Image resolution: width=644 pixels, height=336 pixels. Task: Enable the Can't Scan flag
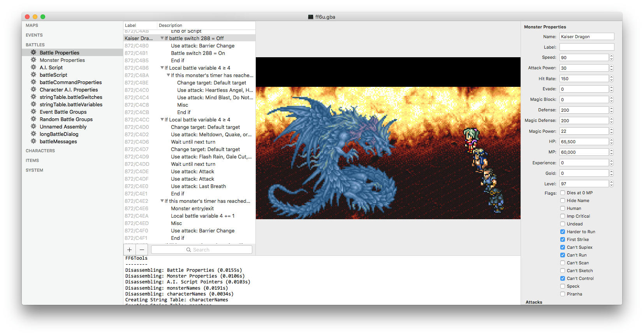563,263
